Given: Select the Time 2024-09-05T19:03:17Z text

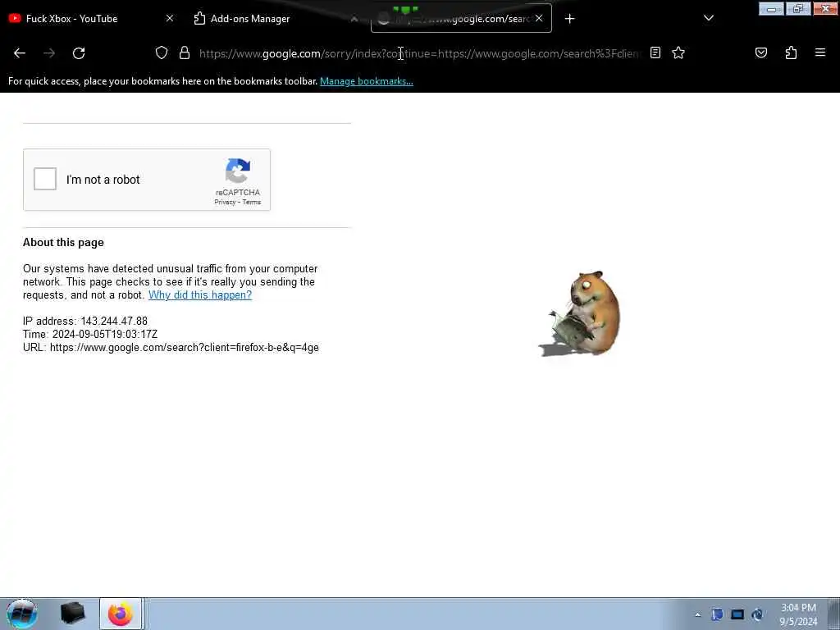Looking at the screenshot, I should click(90, 335).
